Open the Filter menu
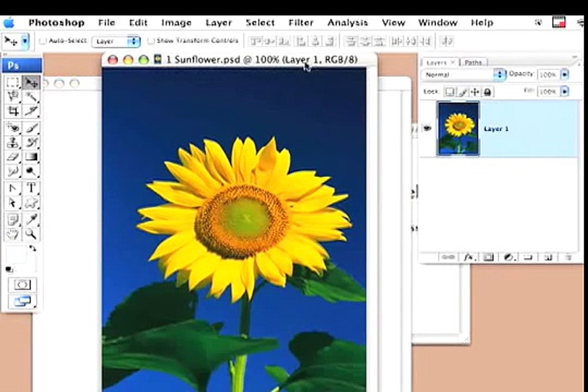This screenshot has width=588, height=392. (x=301, y=23)
